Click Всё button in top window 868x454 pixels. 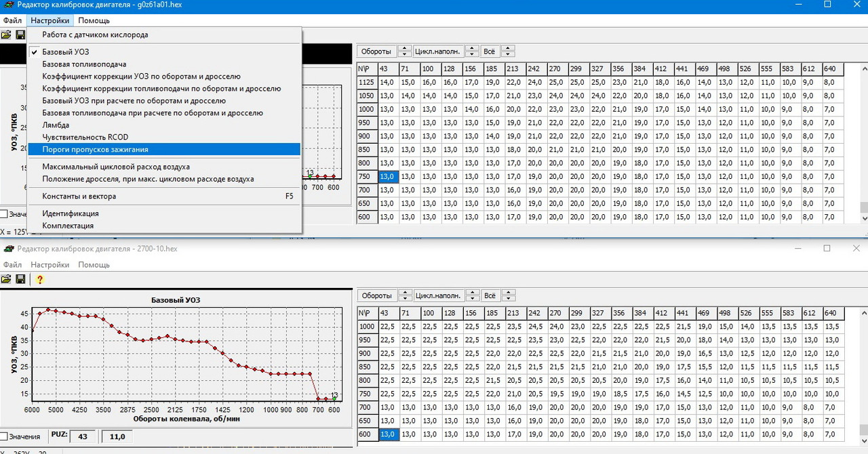point(490,51)
